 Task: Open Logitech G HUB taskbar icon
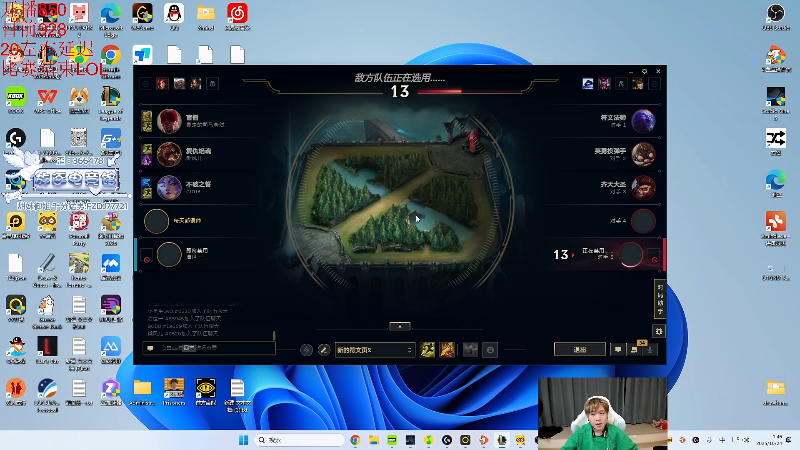[447, 440]
